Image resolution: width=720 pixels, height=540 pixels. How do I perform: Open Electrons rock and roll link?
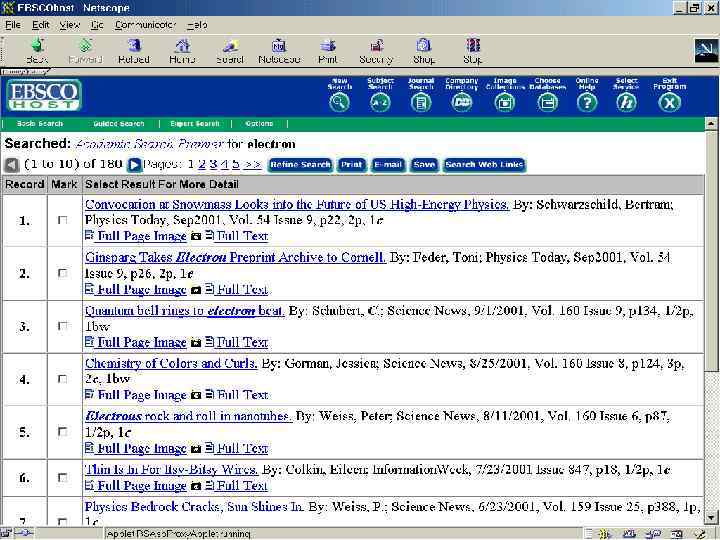[x=188, y=416]
